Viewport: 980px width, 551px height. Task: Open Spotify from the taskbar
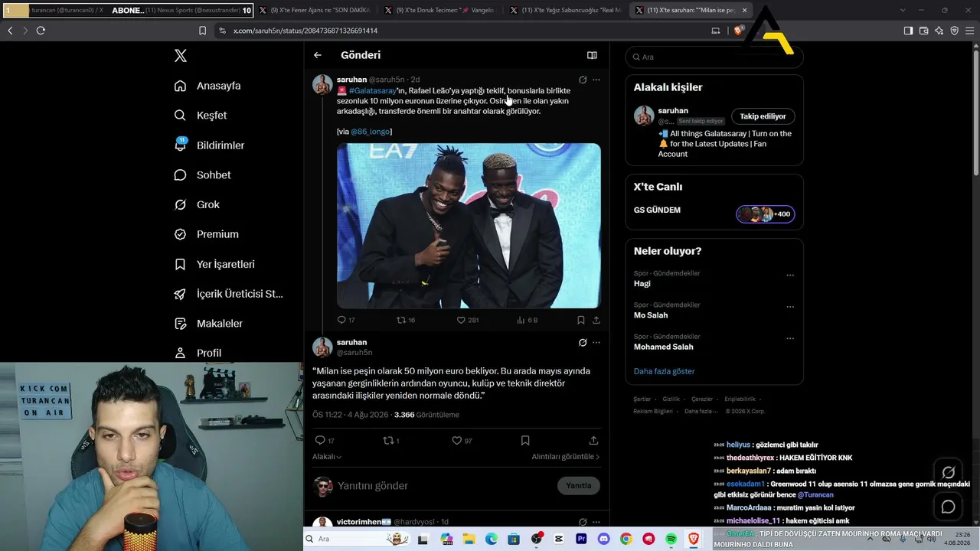671,540
